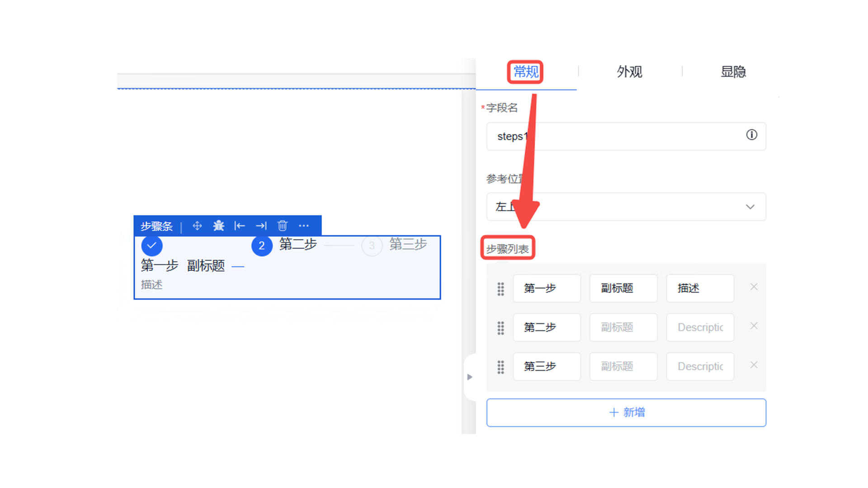This screenshot has height=488, width=868.
Task: Edit the 描述 field of the first row
Action: pos(700,288)
